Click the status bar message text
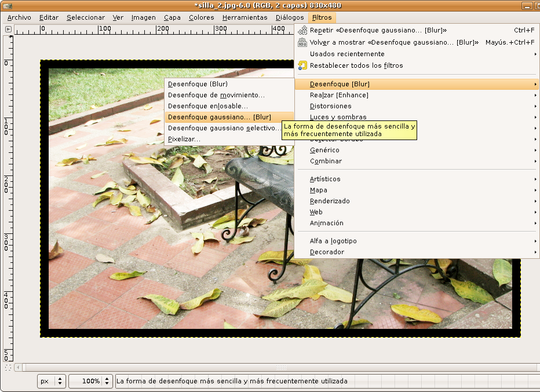540x392 pixels. pos(232,381)
